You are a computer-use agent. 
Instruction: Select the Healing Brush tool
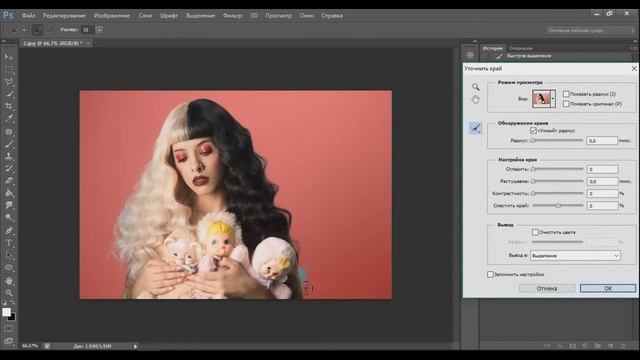point(9,132)
